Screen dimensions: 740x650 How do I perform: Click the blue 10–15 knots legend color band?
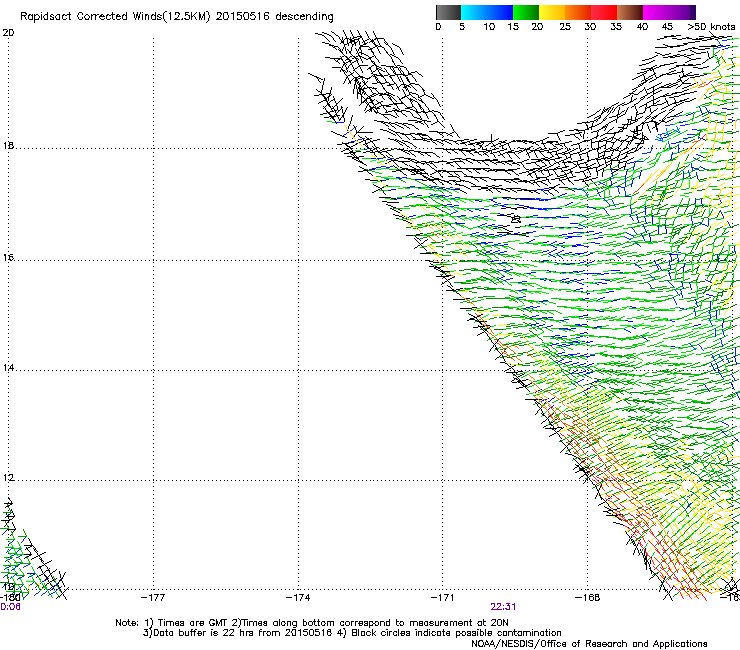point(500,12)
